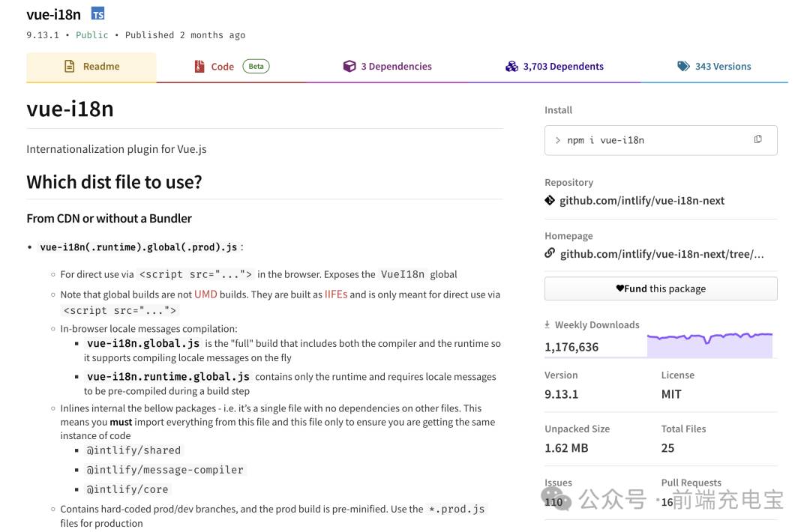Viewport: 810px width, 532px height.
Task: Follow the IIFEs link in readme
Action: (336, 294)
